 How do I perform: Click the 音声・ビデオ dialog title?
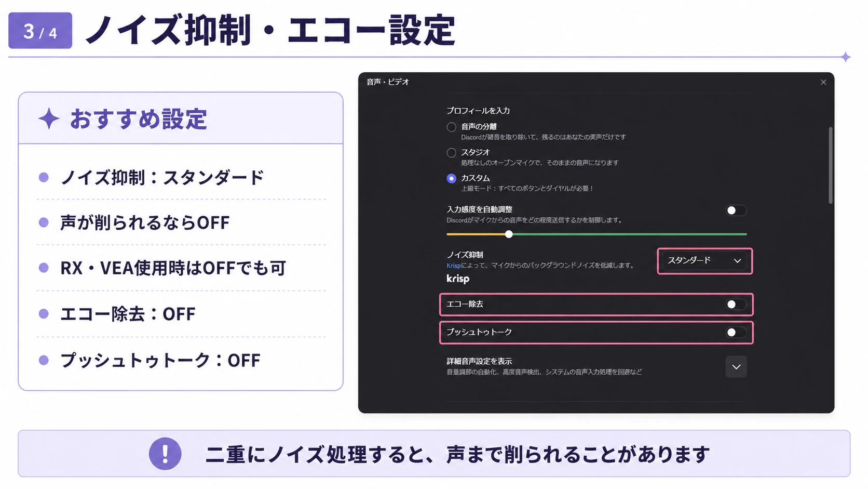[388, 82]
